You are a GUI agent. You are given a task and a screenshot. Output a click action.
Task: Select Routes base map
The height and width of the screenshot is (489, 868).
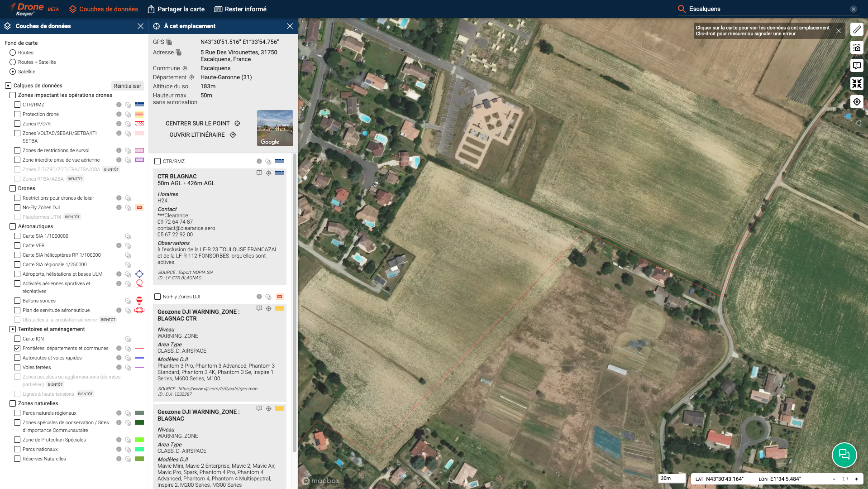pos(13,53)
